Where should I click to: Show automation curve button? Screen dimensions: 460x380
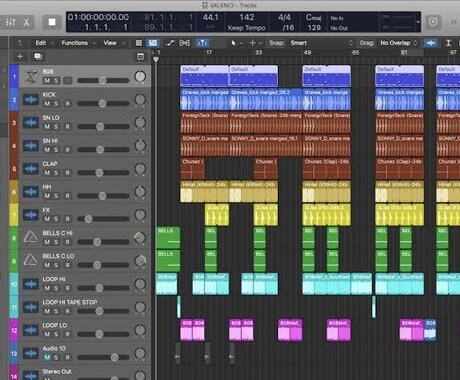click(170, 43)
